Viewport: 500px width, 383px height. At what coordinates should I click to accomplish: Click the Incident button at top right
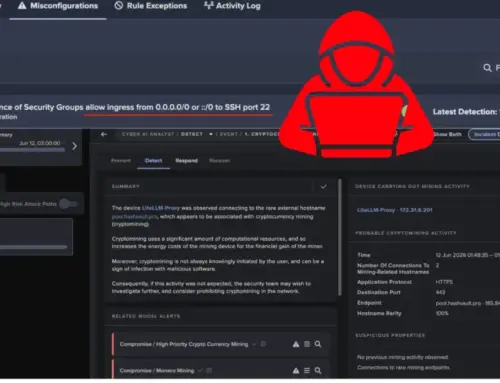pyautogui.click(x=484, y=134)
